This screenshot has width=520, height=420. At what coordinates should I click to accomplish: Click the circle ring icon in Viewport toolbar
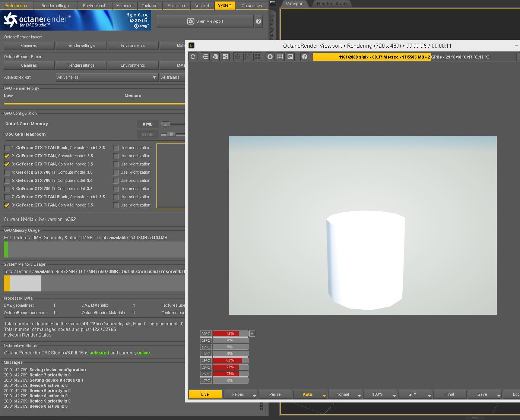click(270, 57)
